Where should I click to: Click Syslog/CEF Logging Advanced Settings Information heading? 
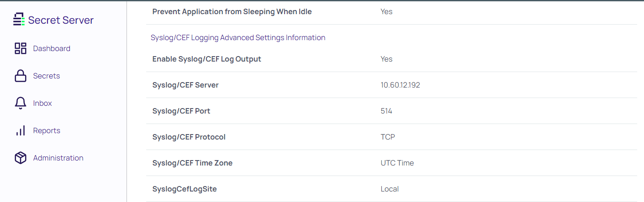238,37
